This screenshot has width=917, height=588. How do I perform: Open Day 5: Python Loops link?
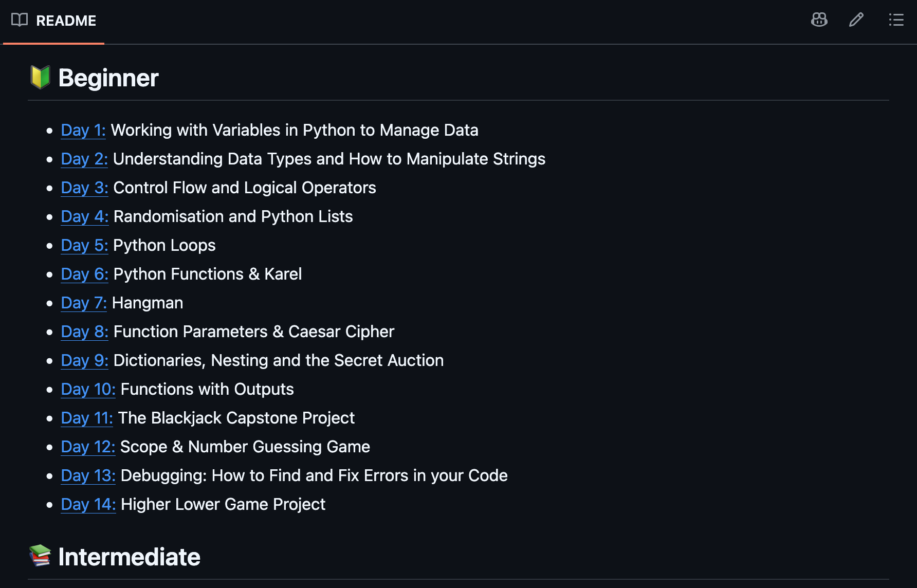(84, 245)
